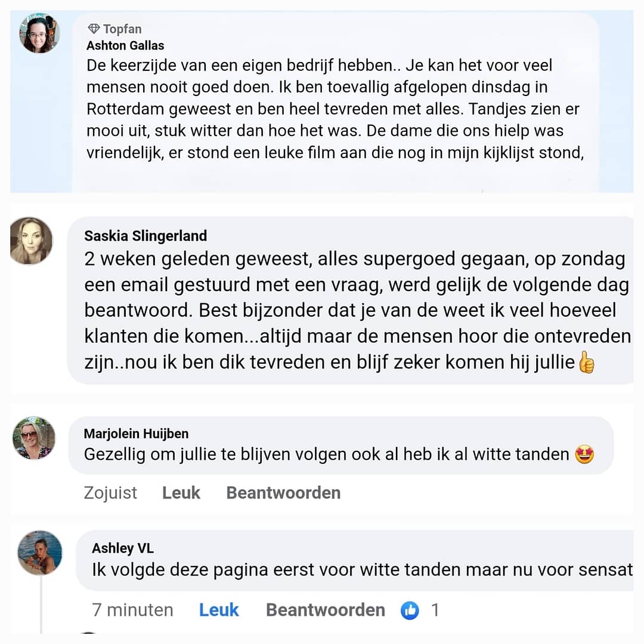Toggle the blue Leuk on Ashley's comment
The image size is (644, 644).
[219, 610]
